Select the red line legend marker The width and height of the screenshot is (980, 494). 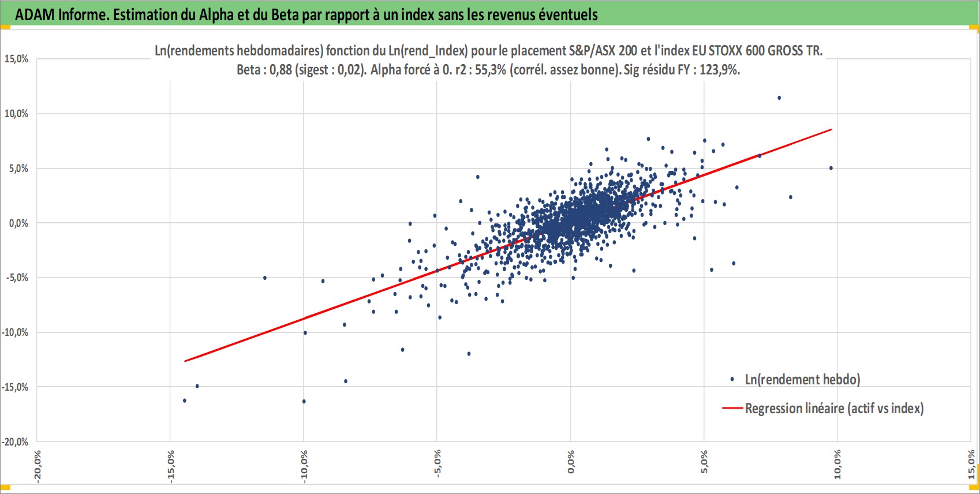tap(732, 408)
